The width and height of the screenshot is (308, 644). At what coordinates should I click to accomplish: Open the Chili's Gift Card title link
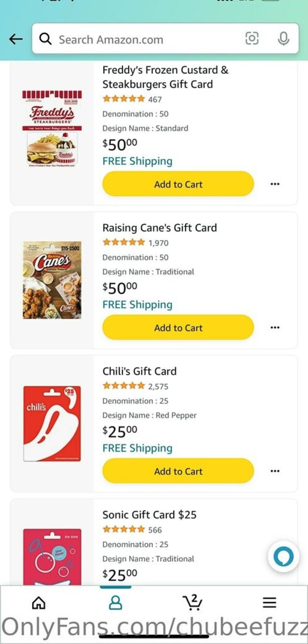click(x=139, y=371)
